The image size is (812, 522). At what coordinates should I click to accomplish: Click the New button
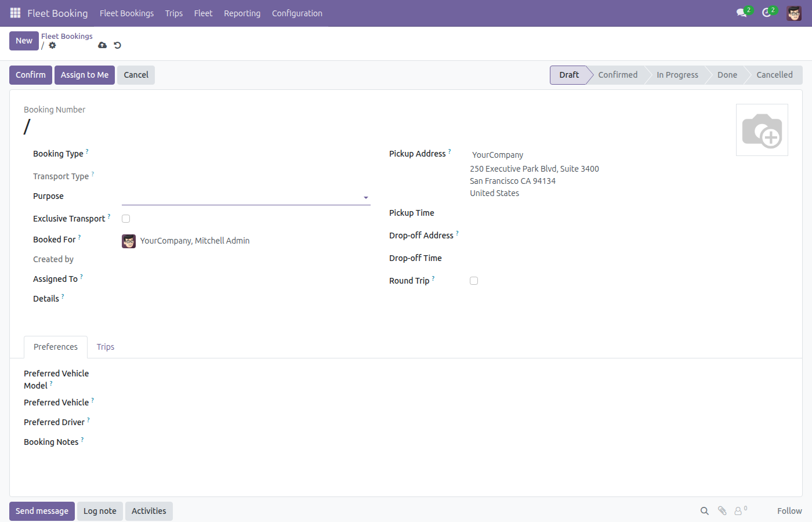pyautogui.click(x=24, y=41)
